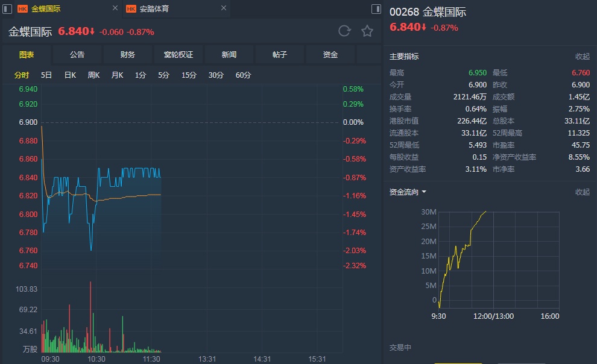Toggle the right sidebar panel icon
The width and height of the screenshot is (597, 364).
(x=376, y=9)
